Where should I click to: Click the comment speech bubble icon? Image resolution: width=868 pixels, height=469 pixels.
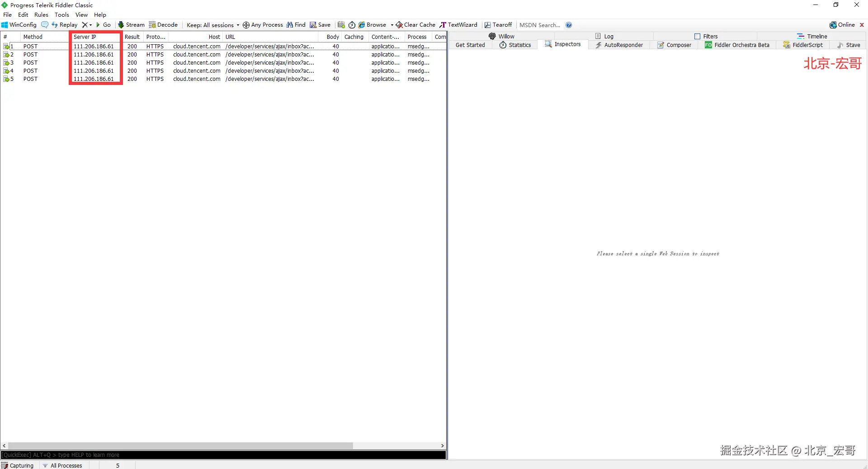click(x=45, y=25)
